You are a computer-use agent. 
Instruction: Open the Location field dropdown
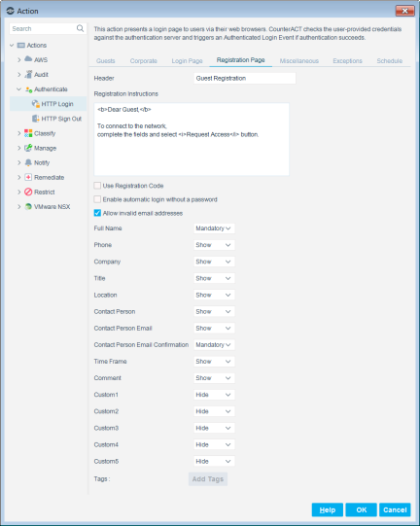pos(214,295)
